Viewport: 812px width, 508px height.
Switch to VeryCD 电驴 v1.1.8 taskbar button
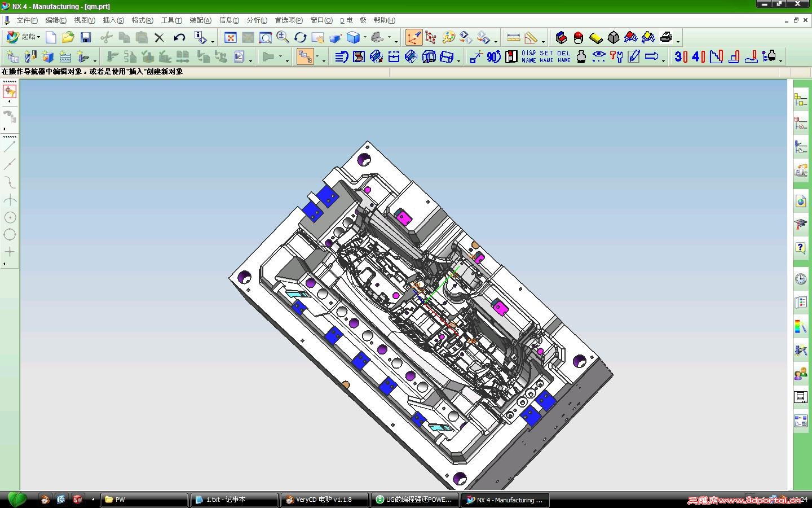324,500
